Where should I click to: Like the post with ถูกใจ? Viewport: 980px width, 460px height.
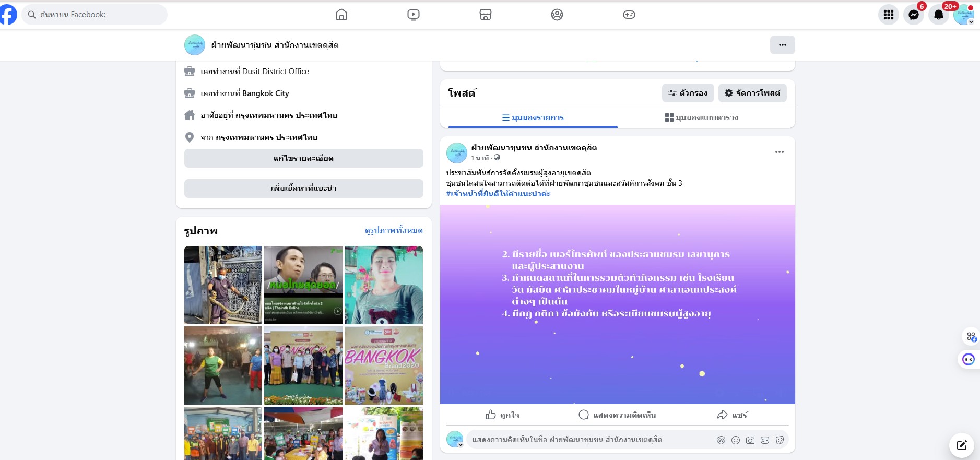click(x=503, y=415)
